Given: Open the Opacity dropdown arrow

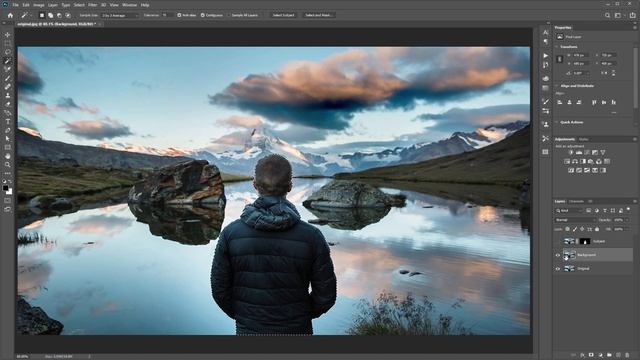Looking at the screenshot, I should (x=627, y=220).
